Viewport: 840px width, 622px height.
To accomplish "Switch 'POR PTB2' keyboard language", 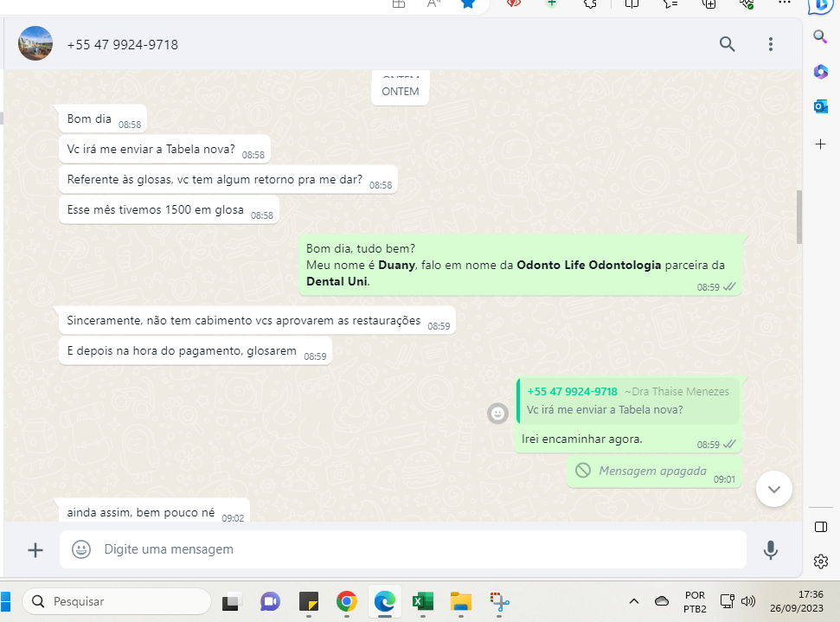I will [695, 601].
